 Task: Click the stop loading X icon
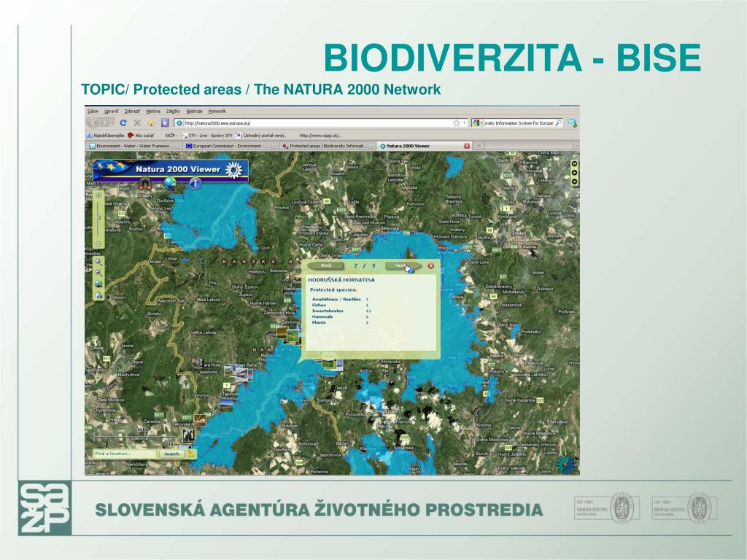click(137, 122)
